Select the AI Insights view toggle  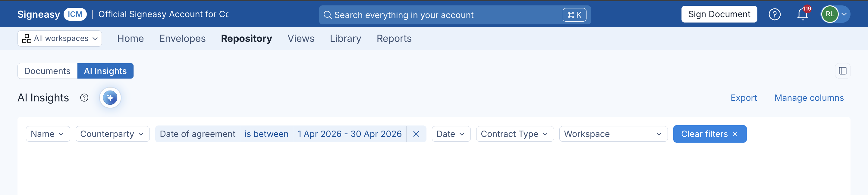click(105, 71)
